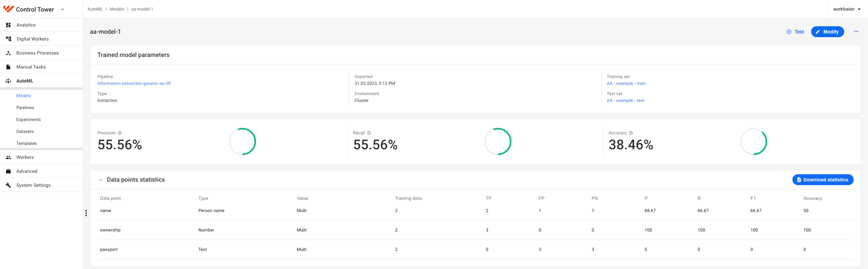Click the Precision help question icon
Image resolution: width=868 pixels, height=269 pixels.
click(x=120, y=133)
